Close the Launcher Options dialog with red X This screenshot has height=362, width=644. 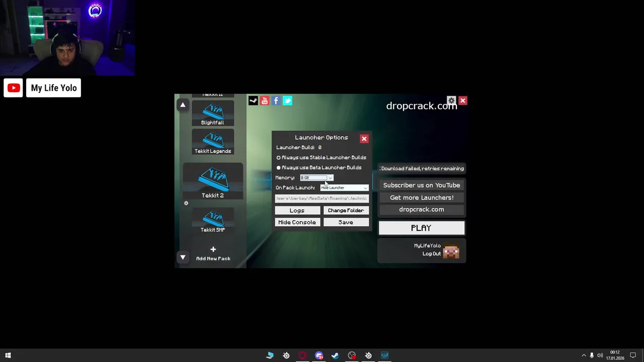tap(364, 139)
